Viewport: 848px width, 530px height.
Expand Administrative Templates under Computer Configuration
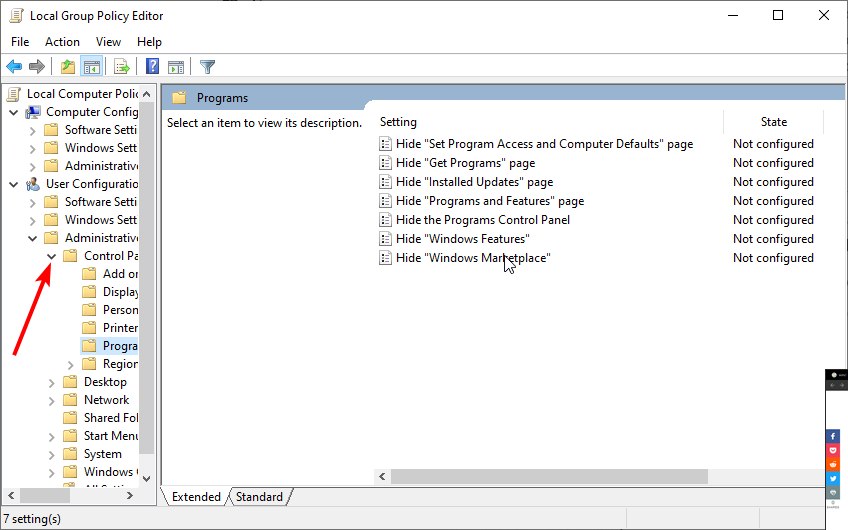pos(32,167)
